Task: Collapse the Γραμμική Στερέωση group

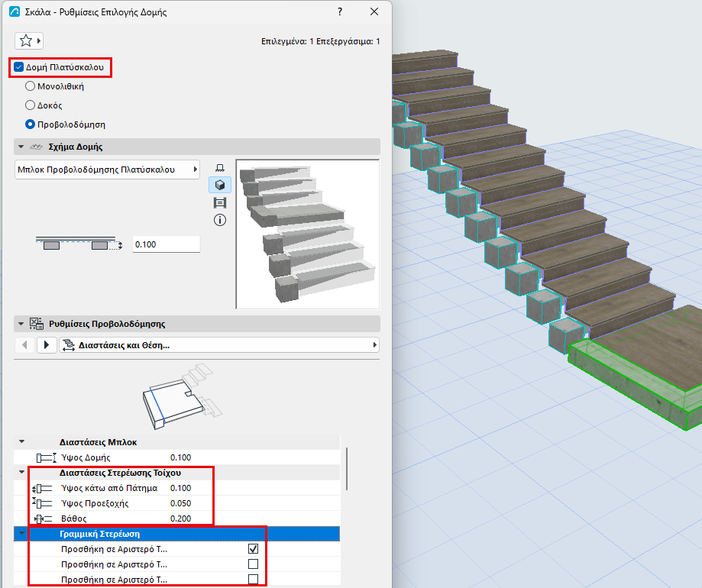Action: 21,534
